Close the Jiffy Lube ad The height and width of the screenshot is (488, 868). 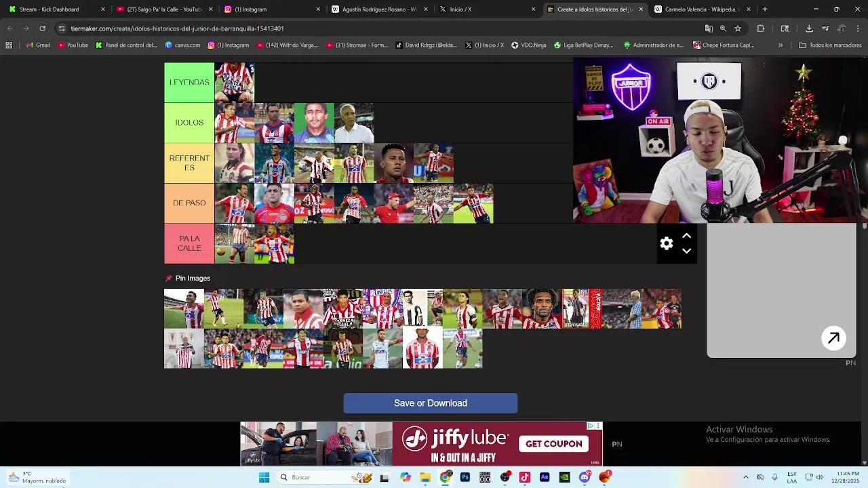pos(598,426)
